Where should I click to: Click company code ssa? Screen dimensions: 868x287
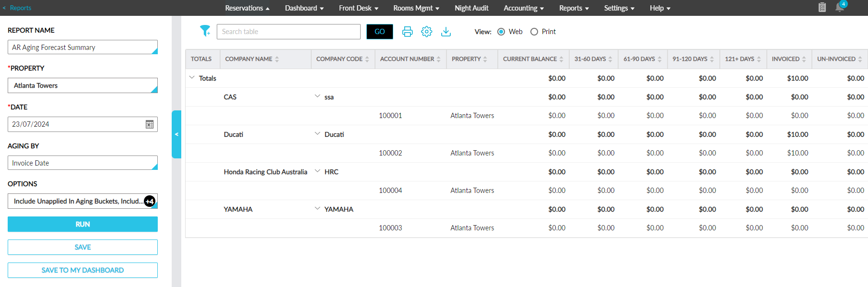(x=329, y=97)
